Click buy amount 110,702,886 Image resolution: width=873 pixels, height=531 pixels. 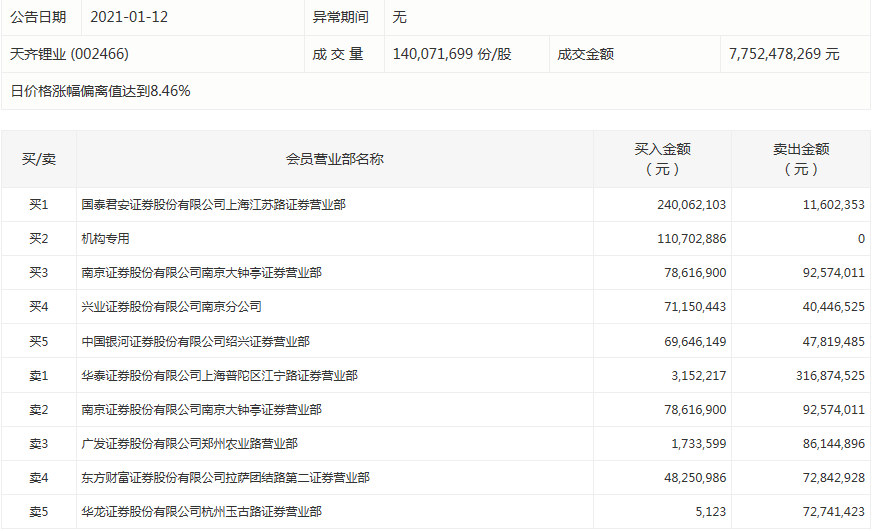point(691,239)
